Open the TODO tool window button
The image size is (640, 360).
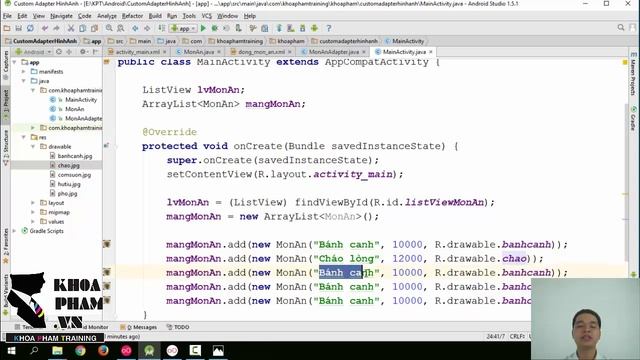tap(178, 327)
